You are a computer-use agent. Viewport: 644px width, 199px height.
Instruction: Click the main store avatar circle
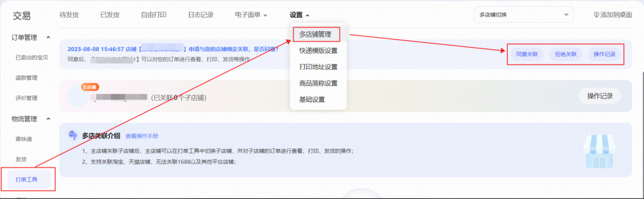click(78, 97)
